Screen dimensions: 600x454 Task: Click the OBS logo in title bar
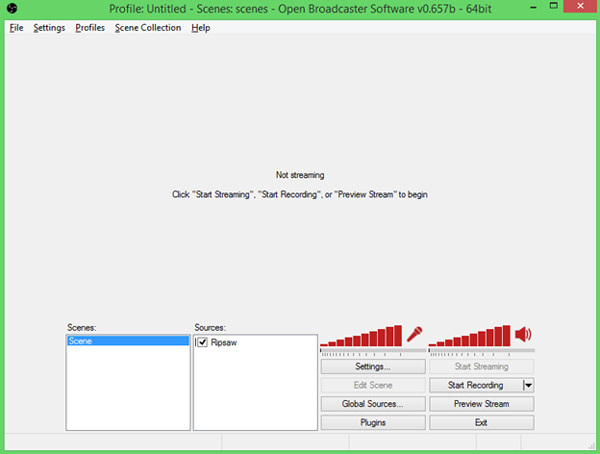[x=12, y=8]
